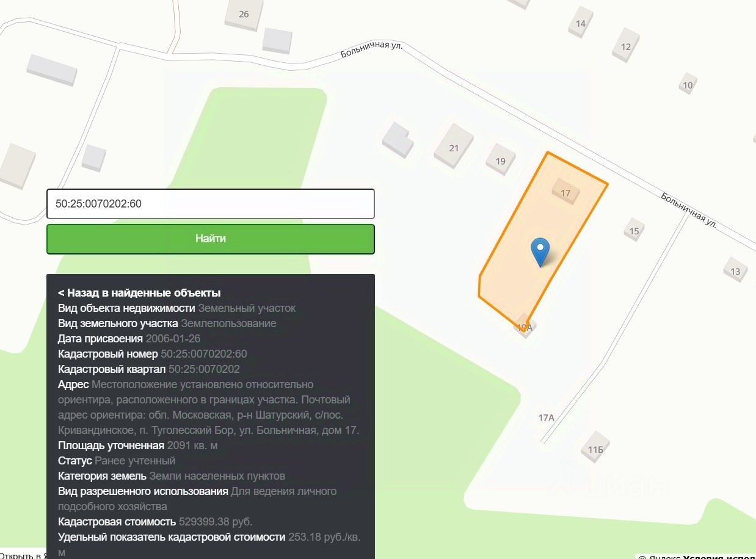Select building 19 on the map
756x559 pixels.
pos(501,161)
